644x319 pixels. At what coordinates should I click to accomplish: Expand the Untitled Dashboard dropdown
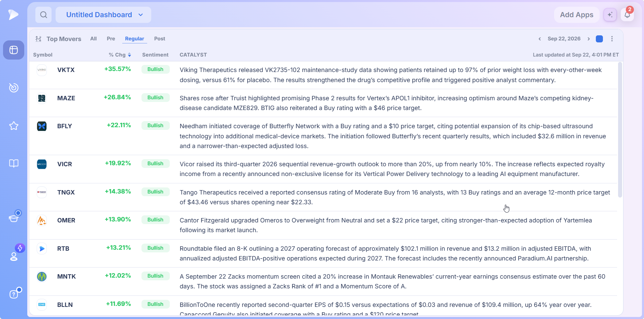click(x=103, y=15)
